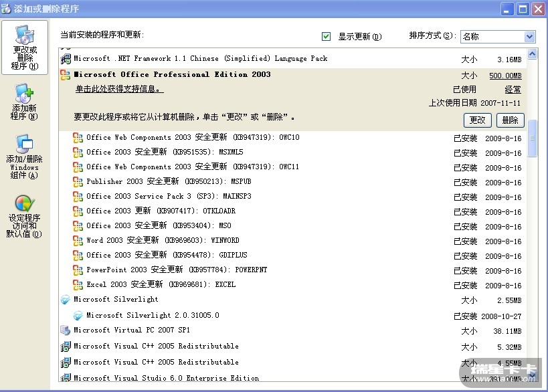Select the Microsoft .NET Framework 1.1 Language Pack row
This screenshot has width=548, height=392.
pos(292,59)
